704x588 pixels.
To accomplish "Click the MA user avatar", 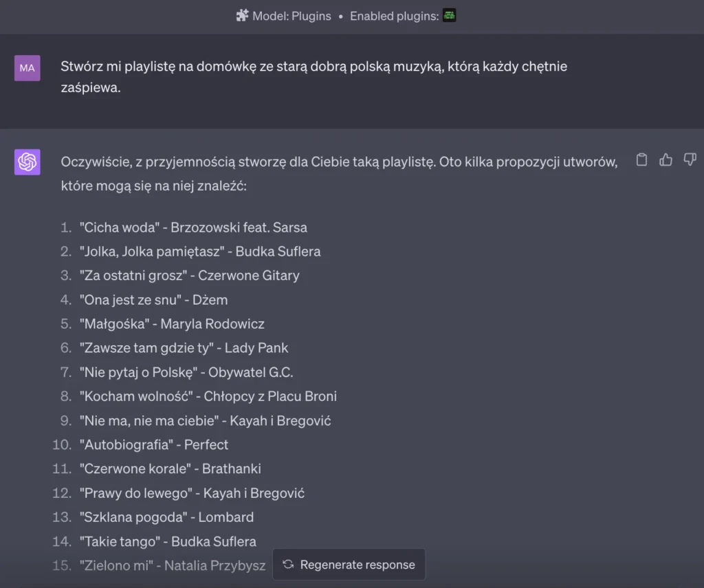I will (x=27, y=68).
